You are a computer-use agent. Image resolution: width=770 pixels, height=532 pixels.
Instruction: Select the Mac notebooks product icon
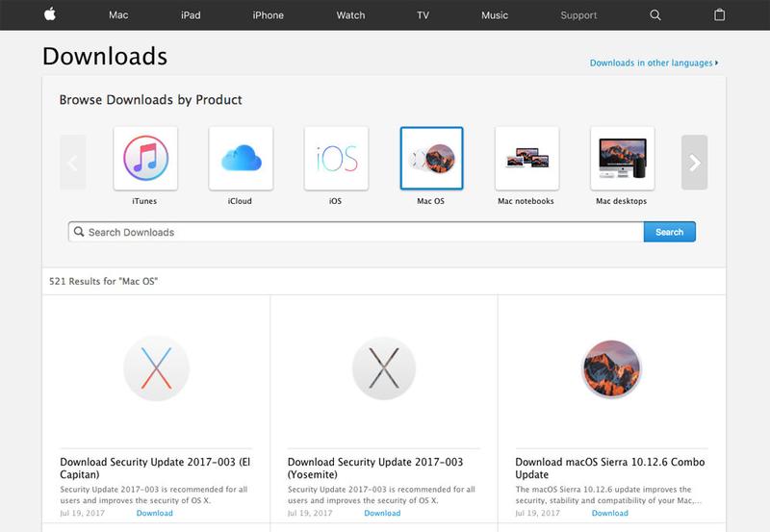tap(526, 159)
